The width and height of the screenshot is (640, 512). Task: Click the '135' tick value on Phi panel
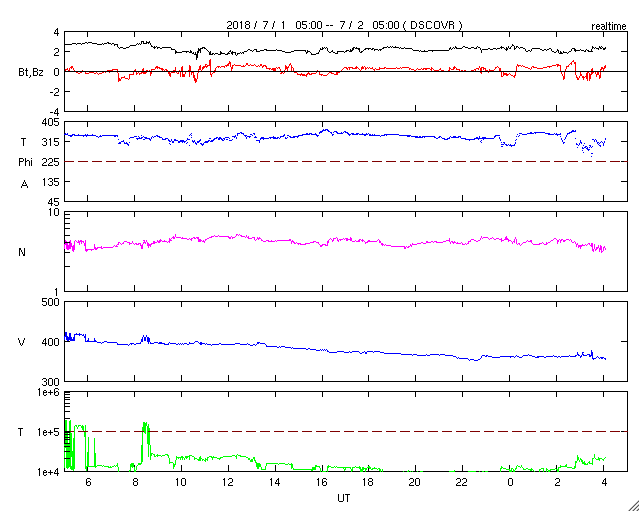51,182
